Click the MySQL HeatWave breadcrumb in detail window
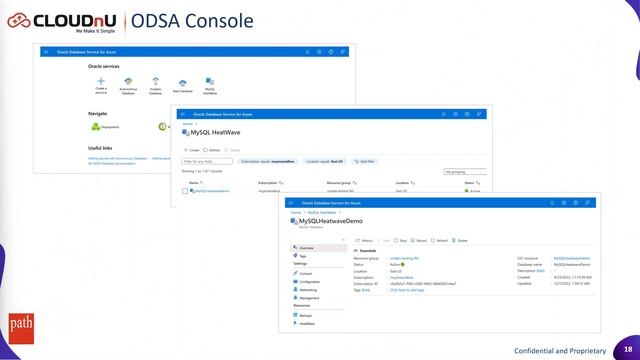Screen dimensions: 640x360 [322, 213]
